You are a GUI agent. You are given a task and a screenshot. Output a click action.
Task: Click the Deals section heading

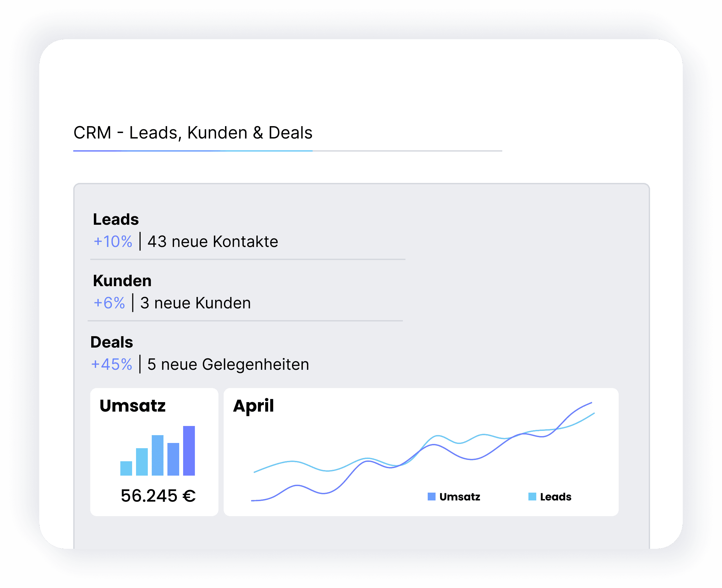(x=112, y=342)
